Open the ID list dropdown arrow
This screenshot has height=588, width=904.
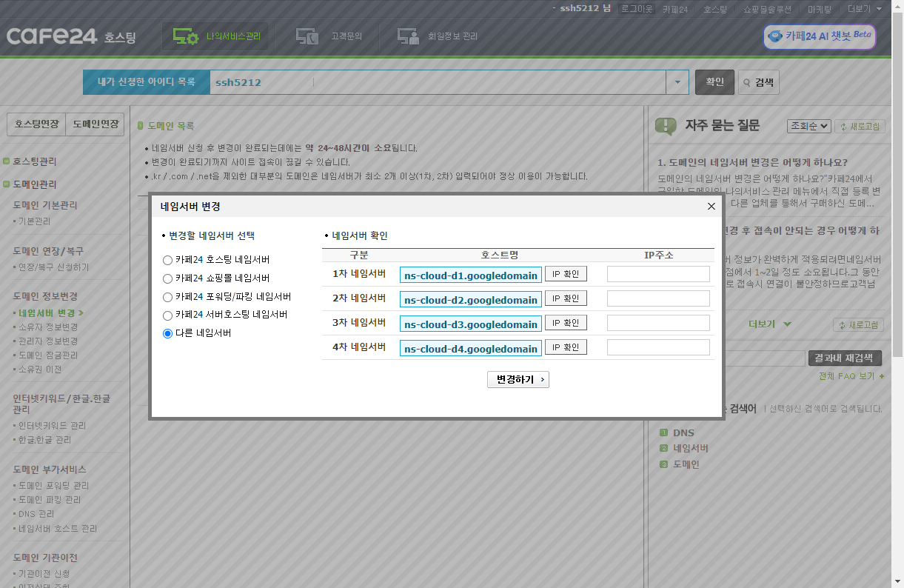point(677,82)
